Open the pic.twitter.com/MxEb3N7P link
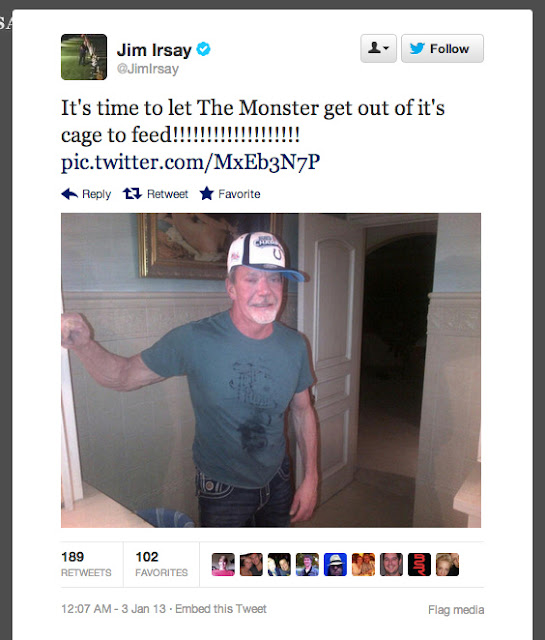Screen dimensions: 545x640 click(190, 162)
